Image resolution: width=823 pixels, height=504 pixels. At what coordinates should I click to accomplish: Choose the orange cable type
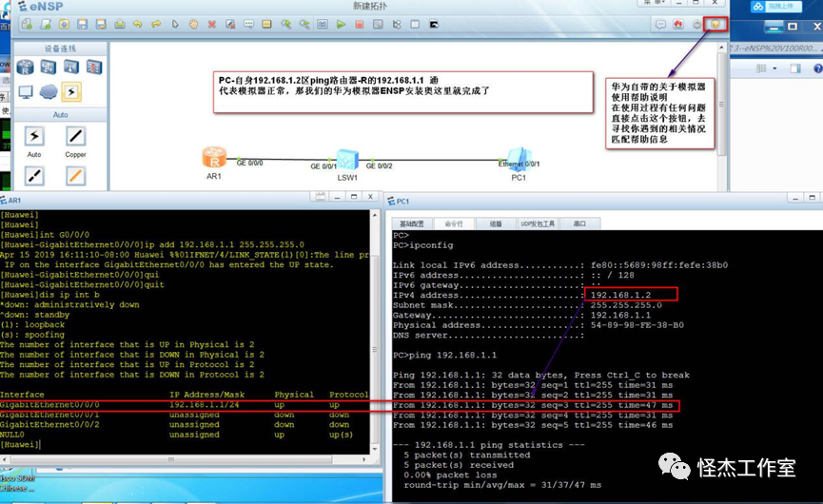pos(75,176)
